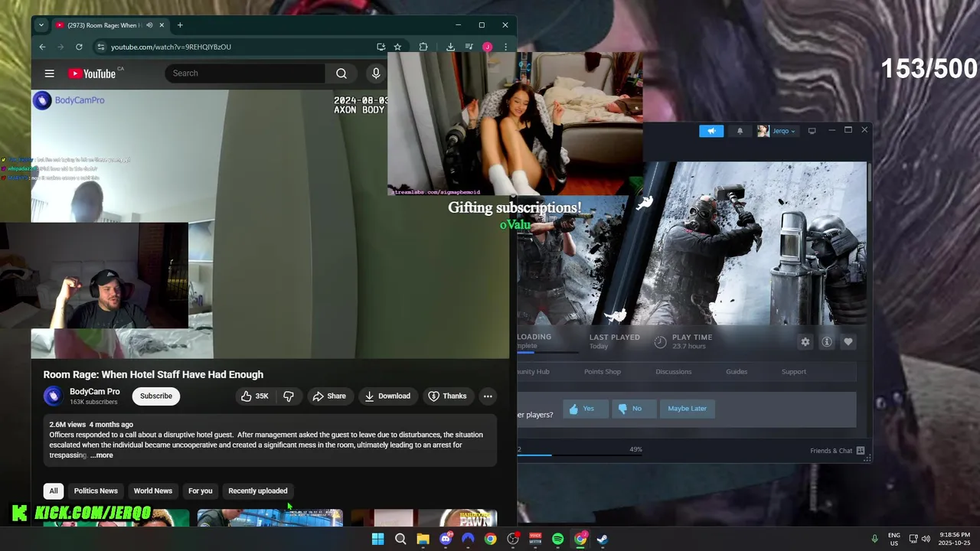Open Steam notifications bell
980x551 pixels.
coord(740,131)
